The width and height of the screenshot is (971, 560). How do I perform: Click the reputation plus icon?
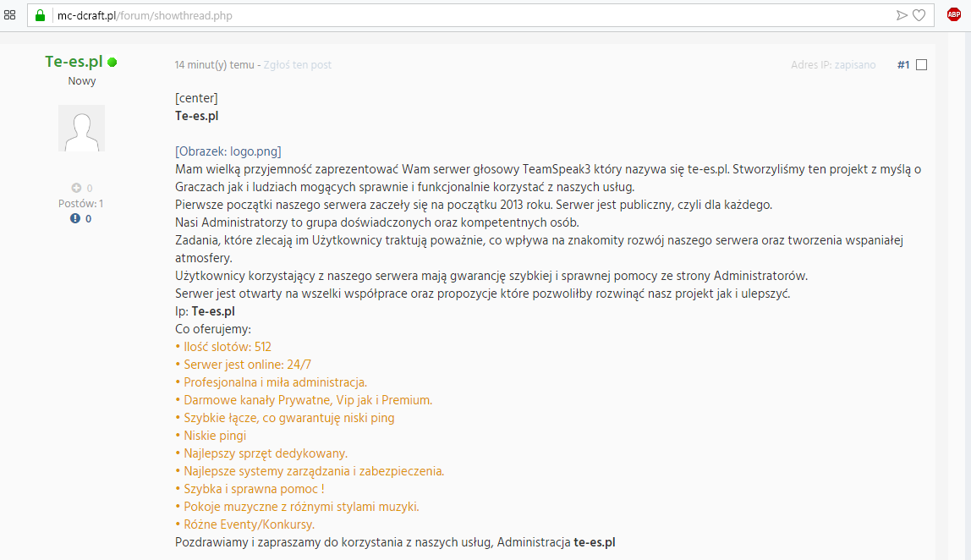coord(76,188)
